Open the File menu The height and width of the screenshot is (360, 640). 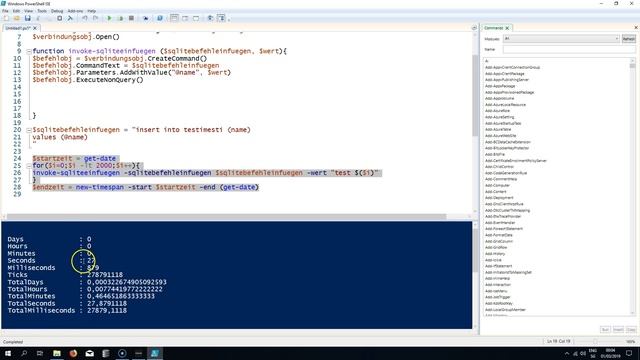(x=5, y=11)
